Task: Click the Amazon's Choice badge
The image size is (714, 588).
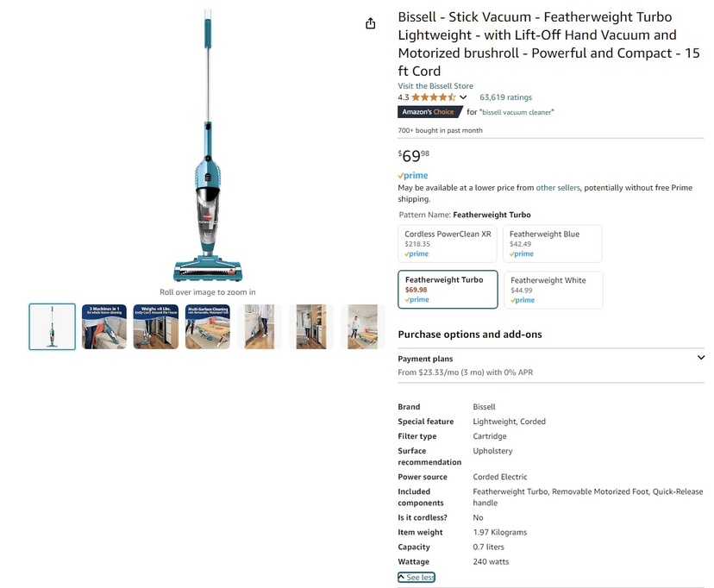Action: tap(429, 112)
